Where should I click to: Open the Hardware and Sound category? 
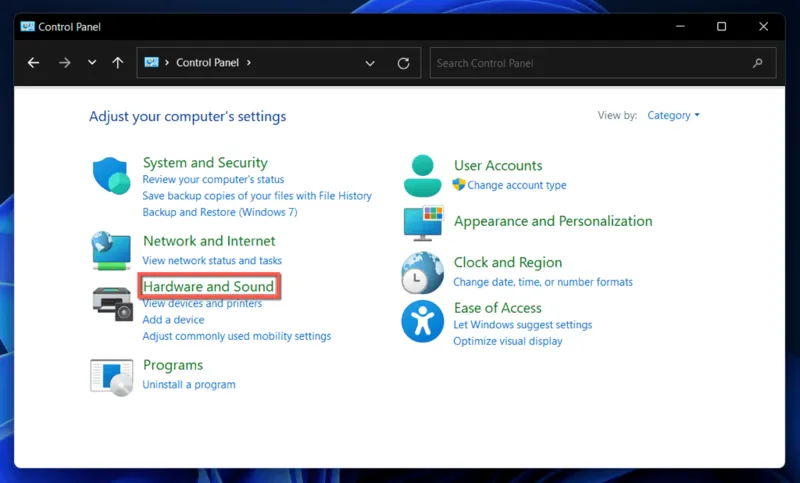[208, 287]
